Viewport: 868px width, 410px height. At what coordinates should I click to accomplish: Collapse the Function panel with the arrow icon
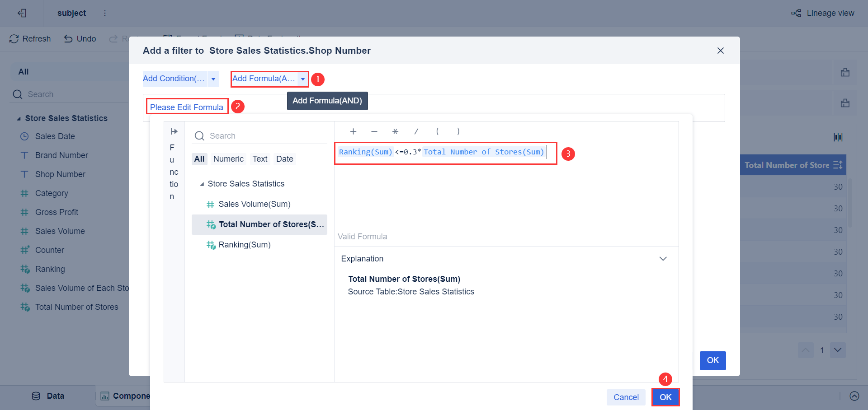tap(175, 131)
